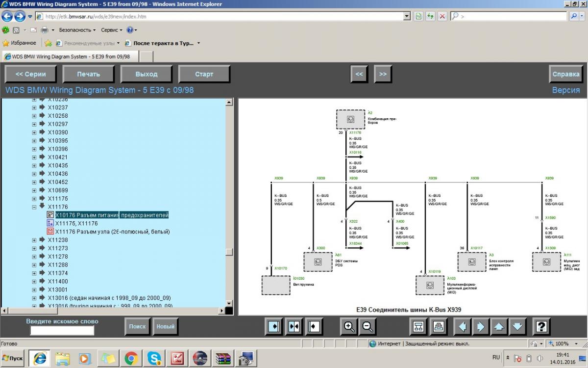Collapse the X11176 tree node
588x368 pixels.
(34, 207)
